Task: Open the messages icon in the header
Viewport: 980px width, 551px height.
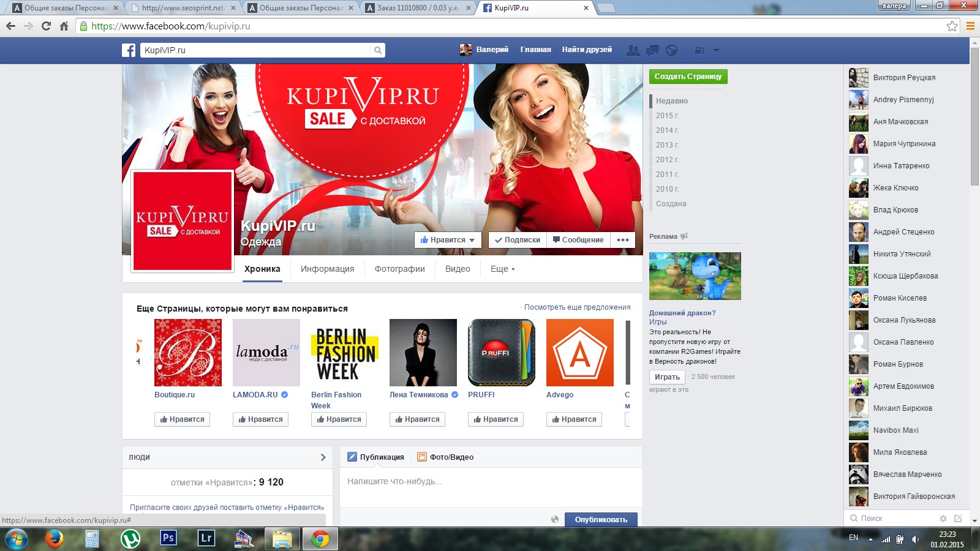Action: click(653, 50)
